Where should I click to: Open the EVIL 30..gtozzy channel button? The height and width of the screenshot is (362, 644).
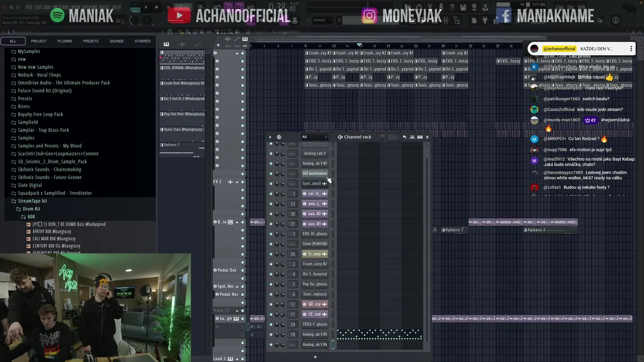click(315, 234)
